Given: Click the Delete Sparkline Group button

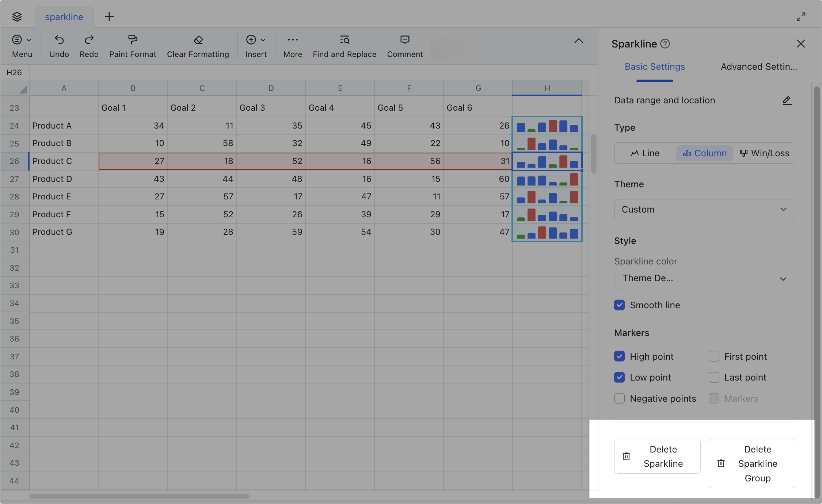Looking at the screenshot, I should (x=752, y=463).
